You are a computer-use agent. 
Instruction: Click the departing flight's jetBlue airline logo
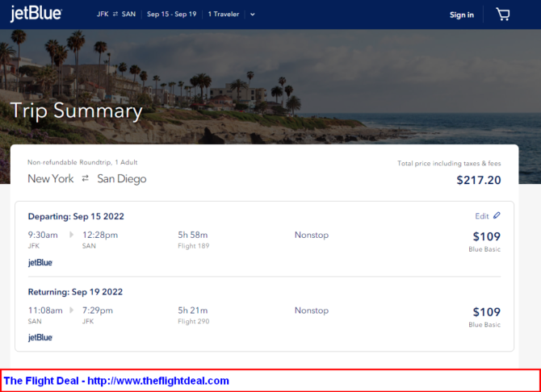[40, 262]
